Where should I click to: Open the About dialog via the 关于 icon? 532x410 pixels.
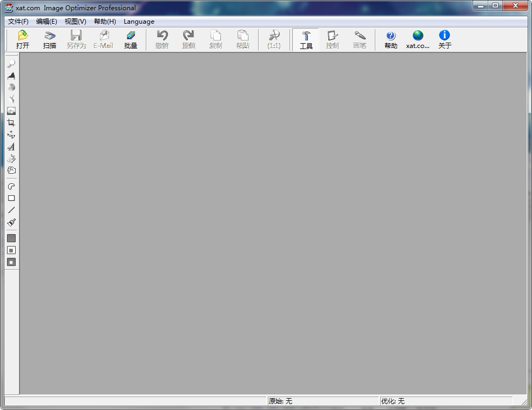[x=444, y=39]
